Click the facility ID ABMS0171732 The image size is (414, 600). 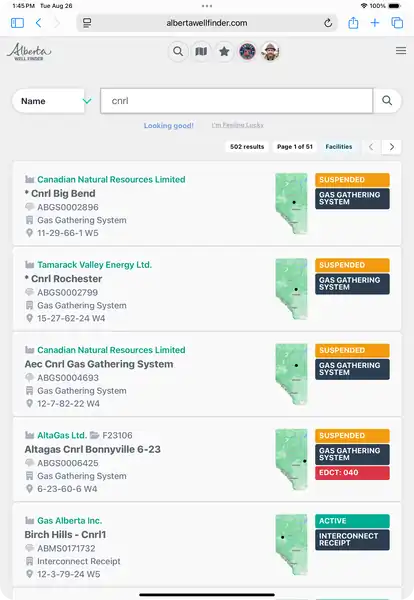(x=66, y=548)
